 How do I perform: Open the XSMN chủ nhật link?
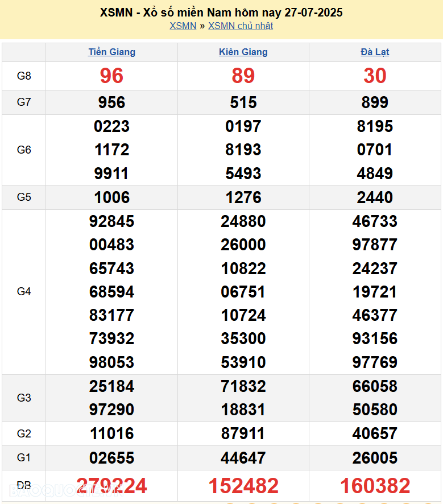241,26
